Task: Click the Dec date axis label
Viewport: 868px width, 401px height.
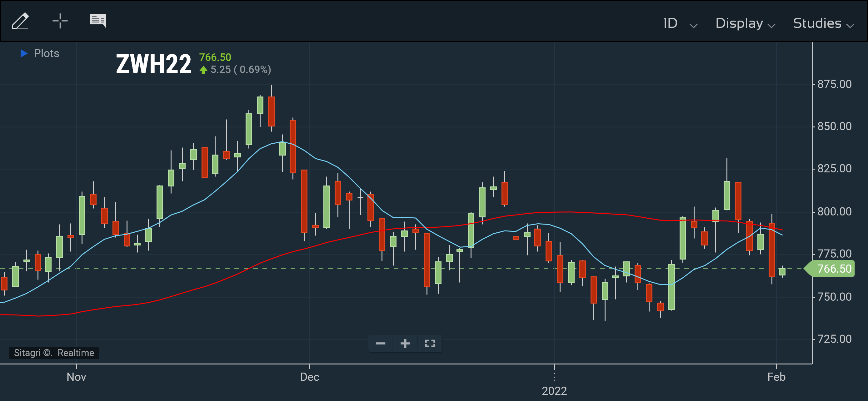Action: (310, 377)
